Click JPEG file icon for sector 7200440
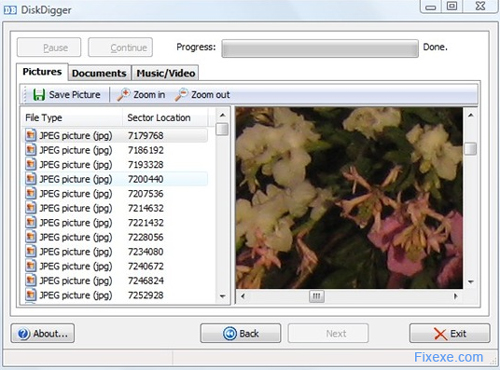 (30, 179)
